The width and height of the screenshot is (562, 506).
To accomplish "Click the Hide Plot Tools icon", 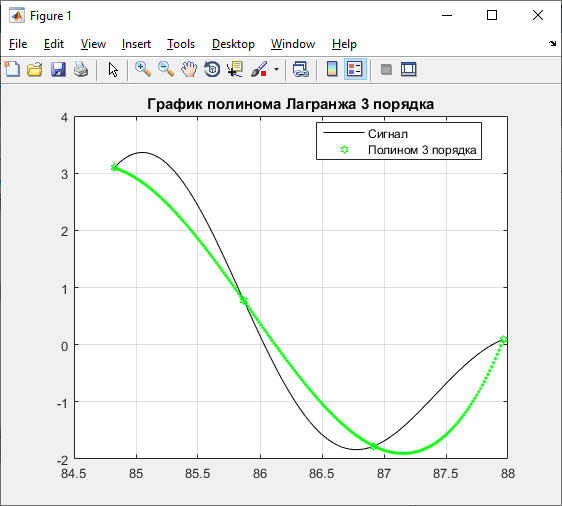I will coord(386,69).
